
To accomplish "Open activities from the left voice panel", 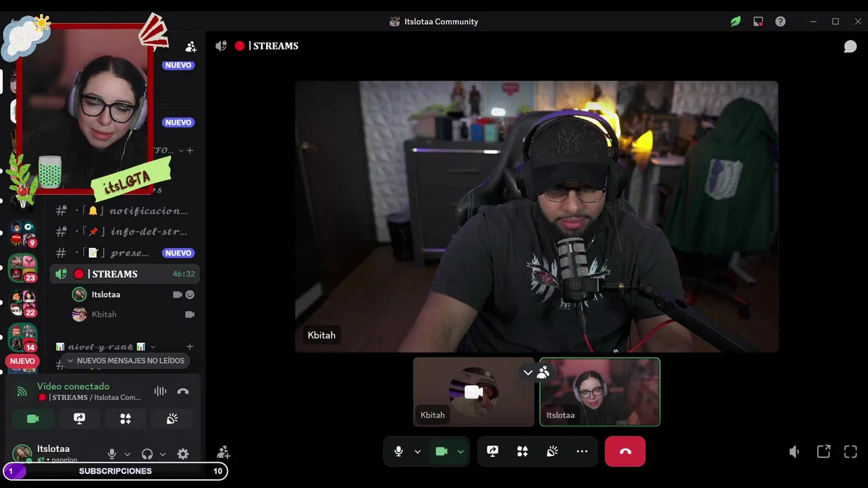I will click(125, 419).
